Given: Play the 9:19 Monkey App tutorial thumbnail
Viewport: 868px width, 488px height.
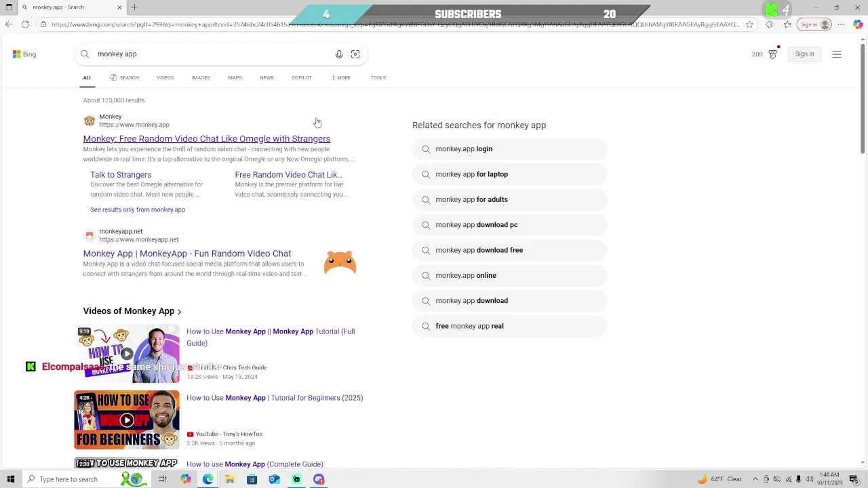Looking at the screenshot, I should pyautogui.click(x=127, y=354).
